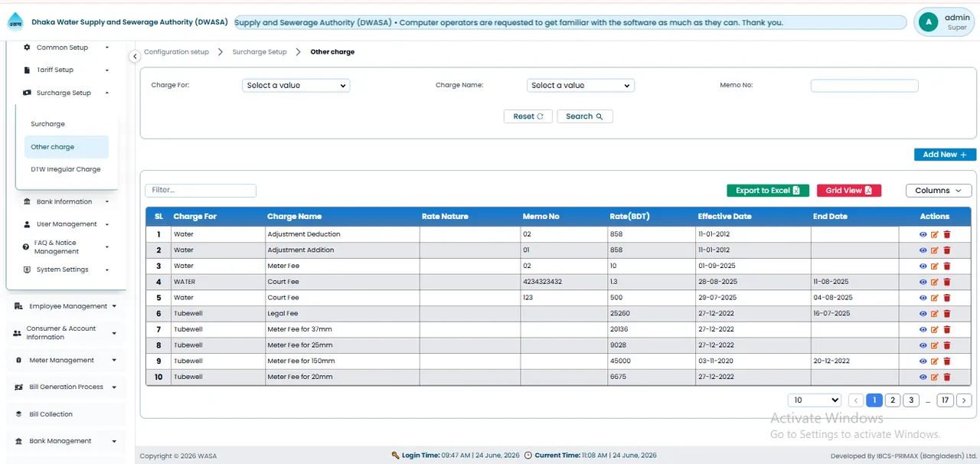Click the Filter text box
This screenshot has height=464, width=980.
coord(201,191)
